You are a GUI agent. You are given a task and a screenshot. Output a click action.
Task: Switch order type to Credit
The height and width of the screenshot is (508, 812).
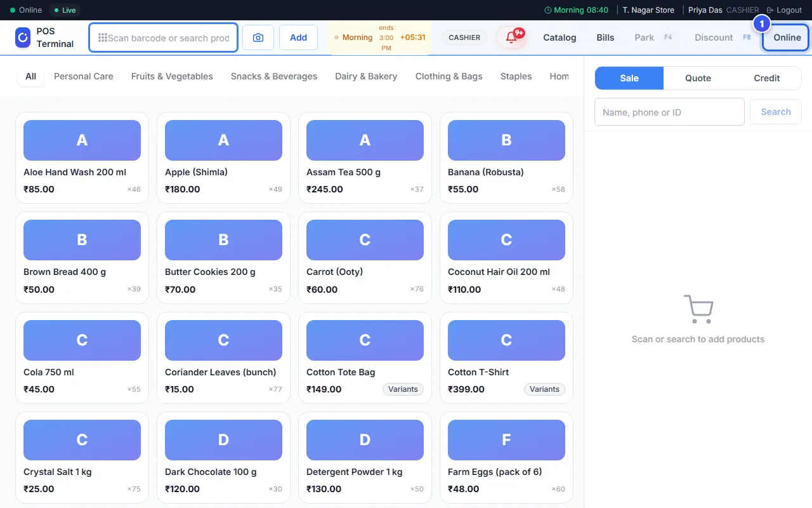coord(767,78)
